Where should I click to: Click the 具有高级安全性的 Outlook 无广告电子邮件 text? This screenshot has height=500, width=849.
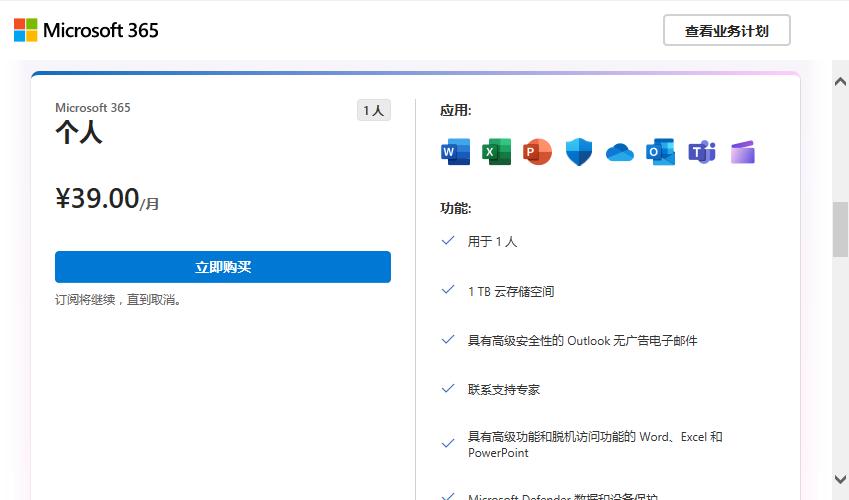583,341
